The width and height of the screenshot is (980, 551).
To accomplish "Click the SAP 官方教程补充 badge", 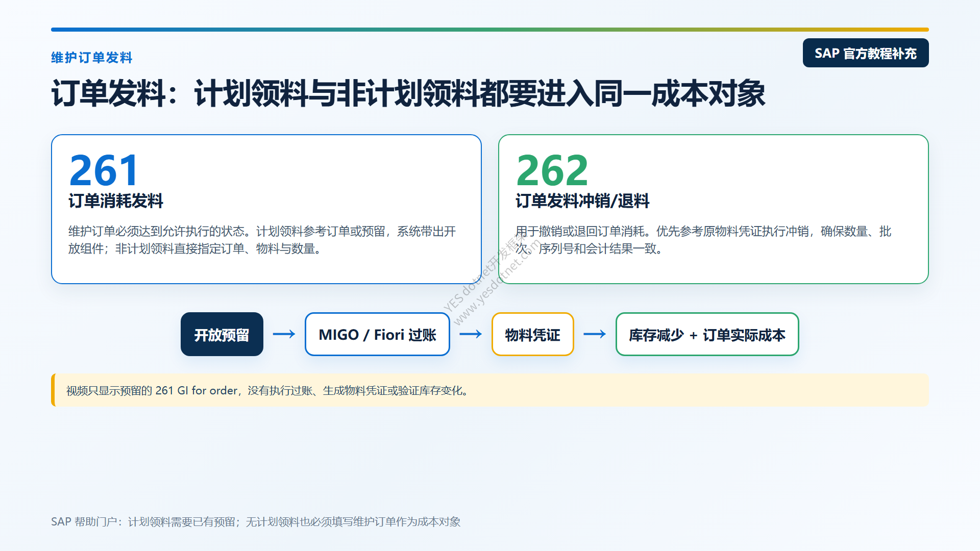I will [866, 53].
